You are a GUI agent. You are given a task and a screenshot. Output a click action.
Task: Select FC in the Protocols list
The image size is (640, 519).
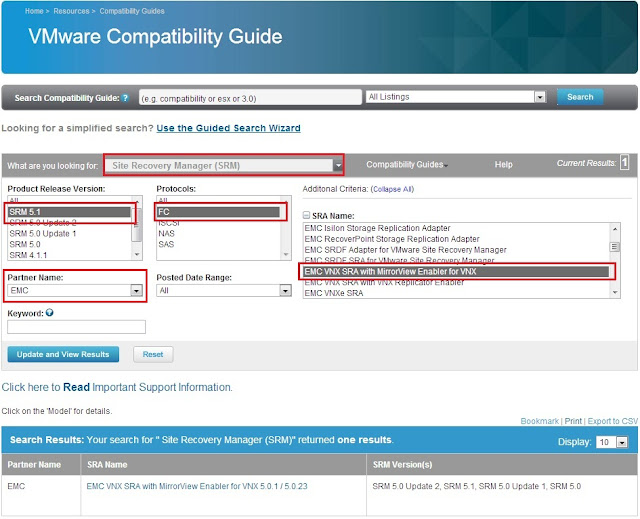tap(218, 212)
